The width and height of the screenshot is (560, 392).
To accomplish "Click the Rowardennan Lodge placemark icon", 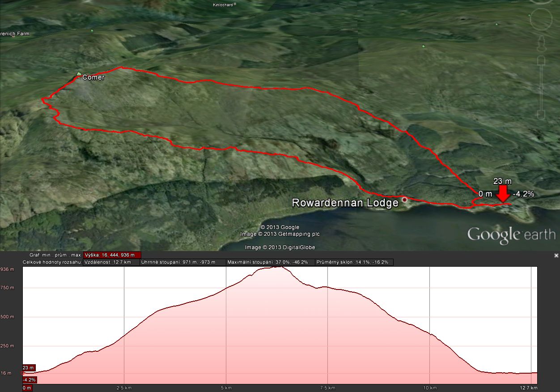I will (x=404, y=200).
